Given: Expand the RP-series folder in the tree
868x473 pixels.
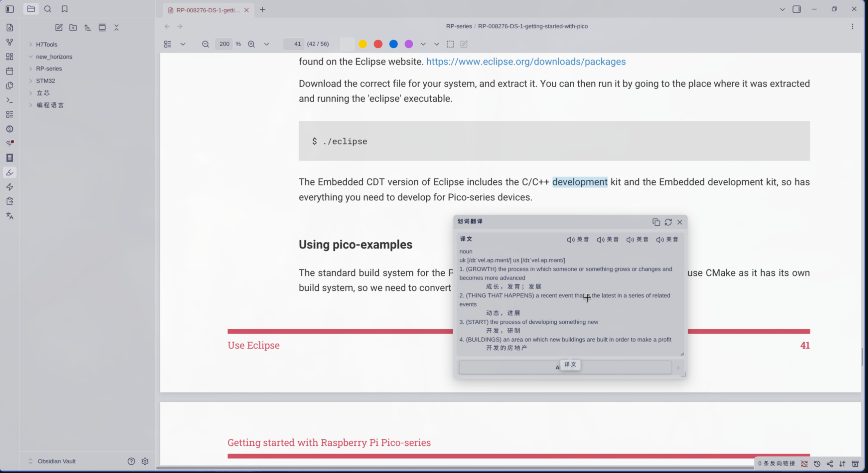Looking at the screenshot, I should [x=31, y=68].
